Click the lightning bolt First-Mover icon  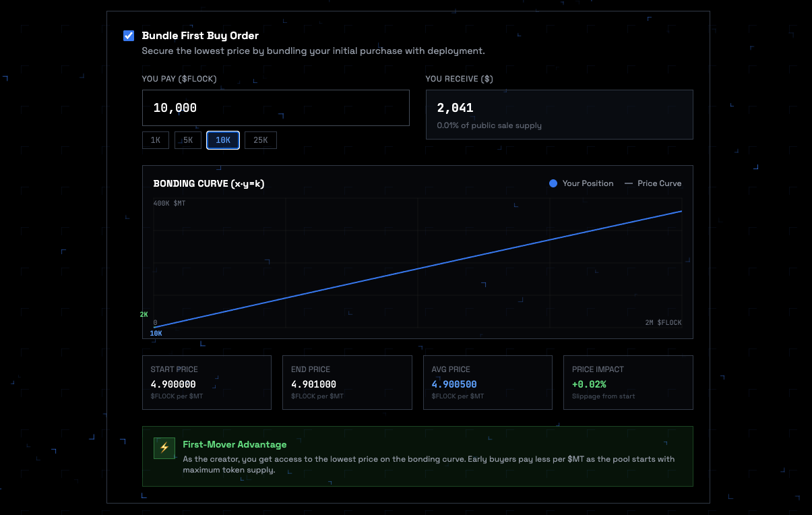[x=164, y=448]
